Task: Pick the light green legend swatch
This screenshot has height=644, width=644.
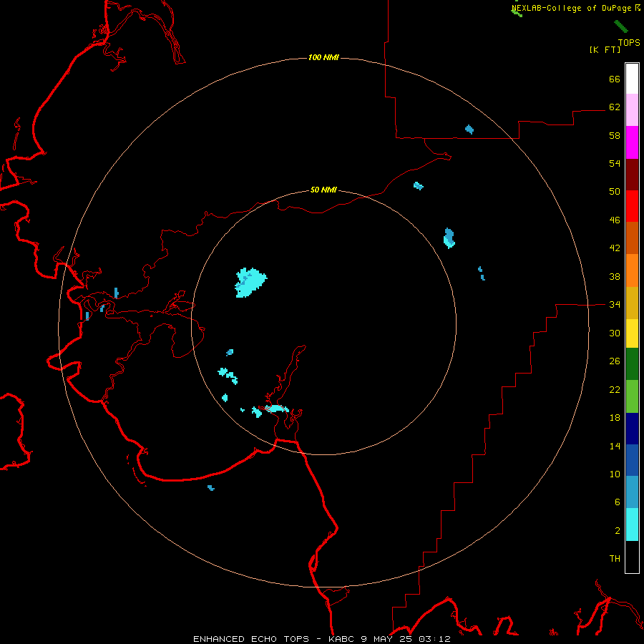Action: coord(632,396)
